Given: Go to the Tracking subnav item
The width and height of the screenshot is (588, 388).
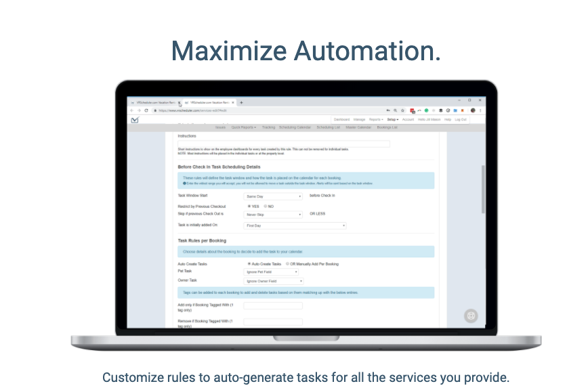Looking at the screenshot, I should tap(268, 127).
